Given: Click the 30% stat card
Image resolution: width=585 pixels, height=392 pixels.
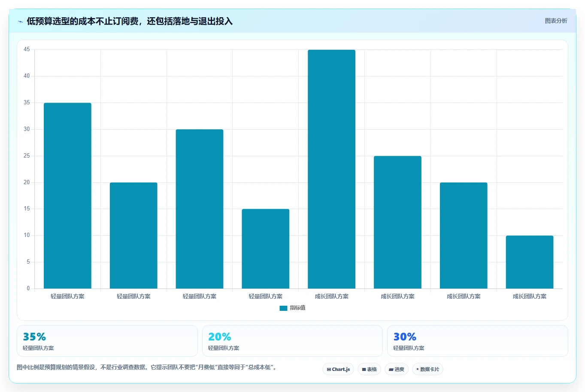Looking at the screenshot, I should coord(478,341).
